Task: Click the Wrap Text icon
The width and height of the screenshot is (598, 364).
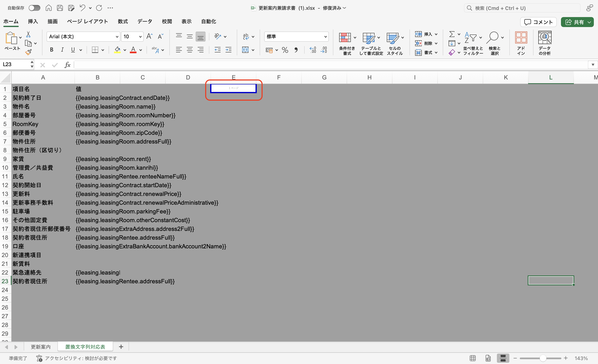Action: pyautogui.click(x=246, y=36)
